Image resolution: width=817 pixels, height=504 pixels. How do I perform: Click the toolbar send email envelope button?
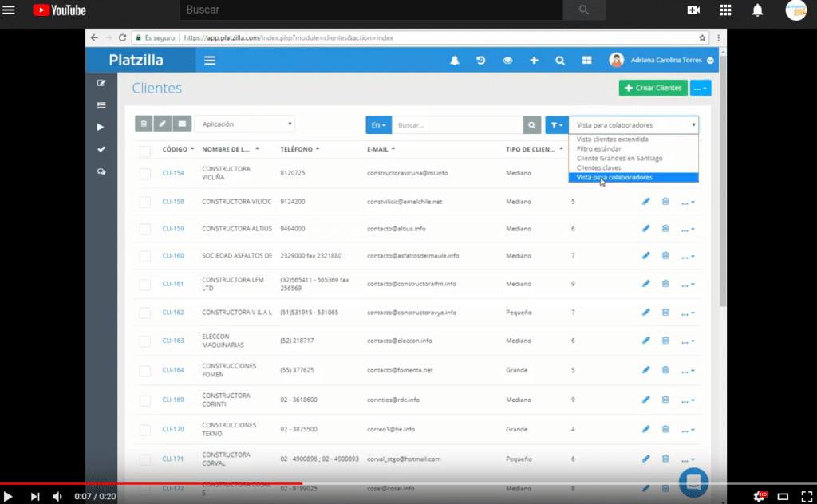click(182, 124)
